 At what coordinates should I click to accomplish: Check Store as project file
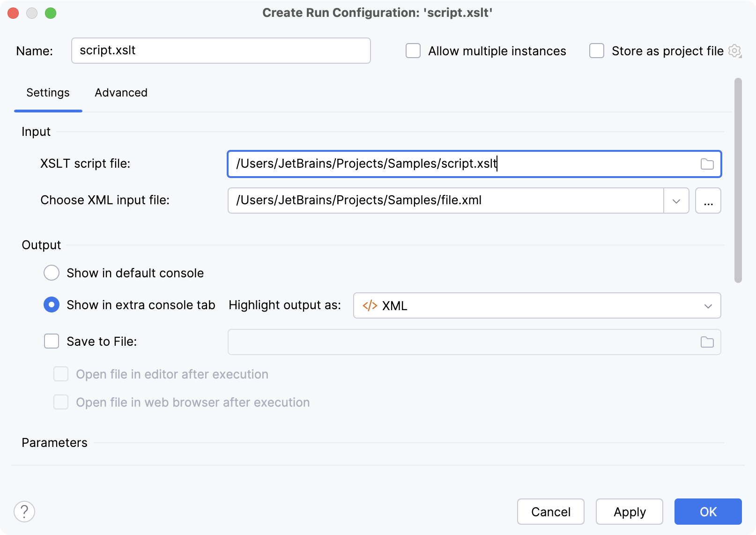click(x=596, y=51)
